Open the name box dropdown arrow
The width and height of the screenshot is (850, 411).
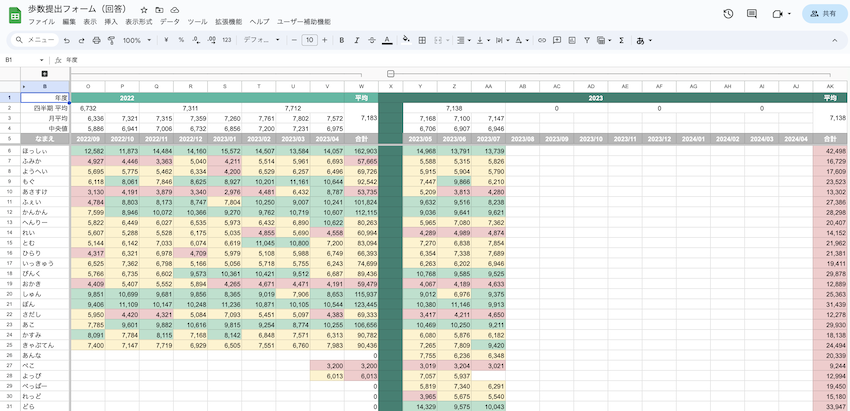[x=41, y=60]
